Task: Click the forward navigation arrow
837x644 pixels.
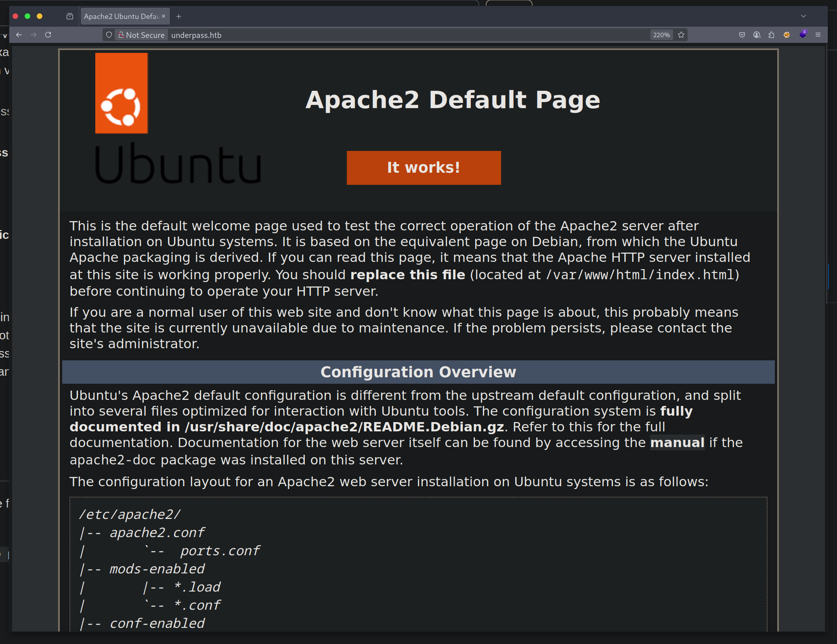Action: coord(34,35)
